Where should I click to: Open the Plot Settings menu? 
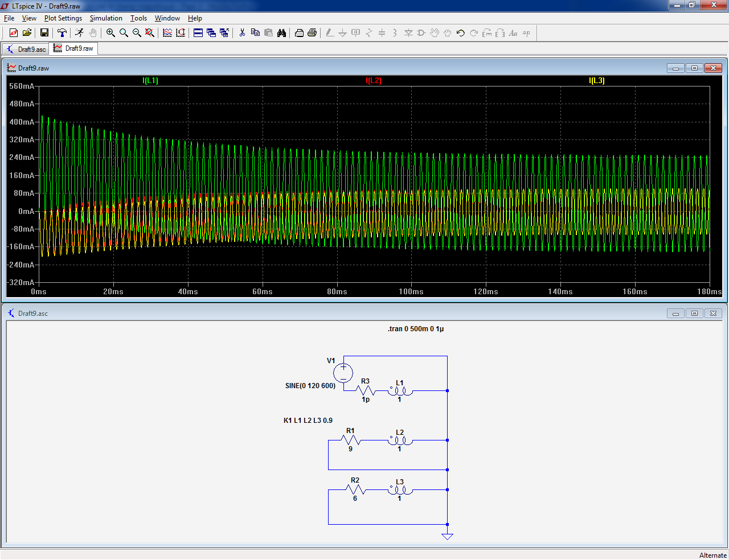pyautogui.click(x=63, y=18)
